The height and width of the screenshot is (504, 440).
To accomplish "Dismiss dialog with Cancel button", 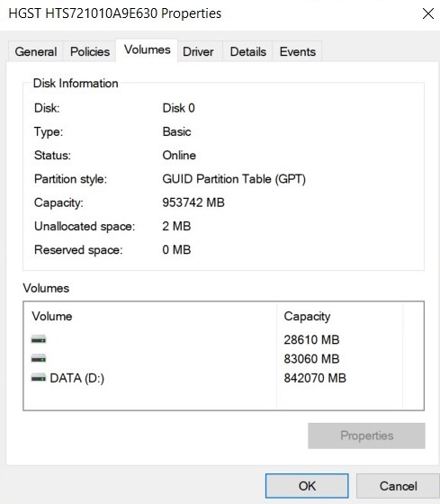I will tap(399, 486).
